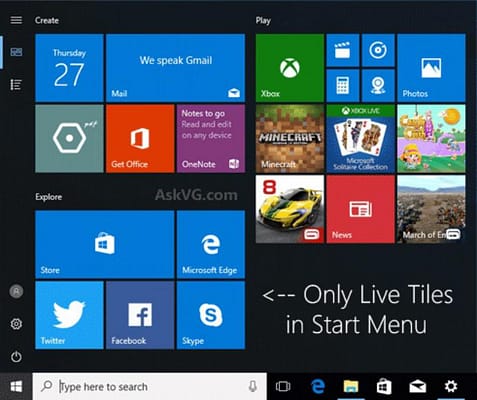
Task: Open the Calculator tile
Action: click(343, 85)
